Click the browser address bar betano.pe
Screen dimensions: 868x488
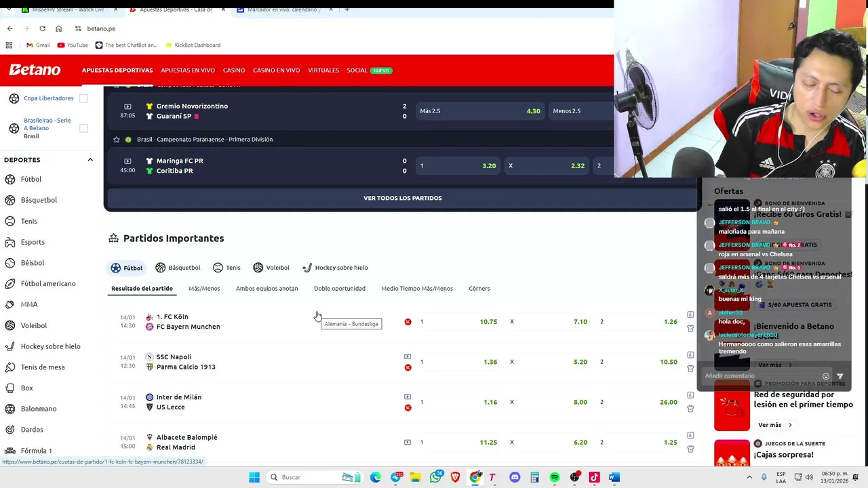(x=100, y=28)
